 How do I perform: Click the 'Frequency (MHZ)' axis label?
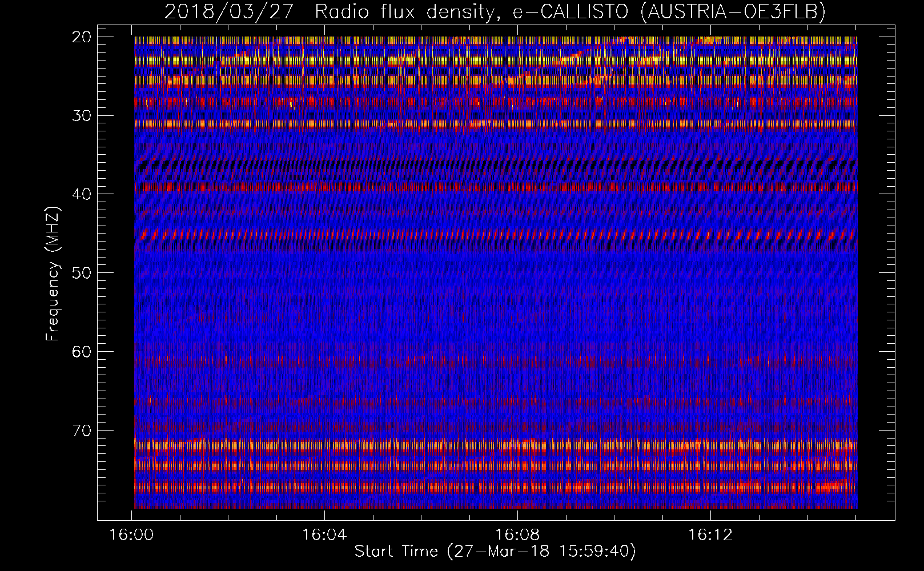pyautogui.click(x=53, y=274)
